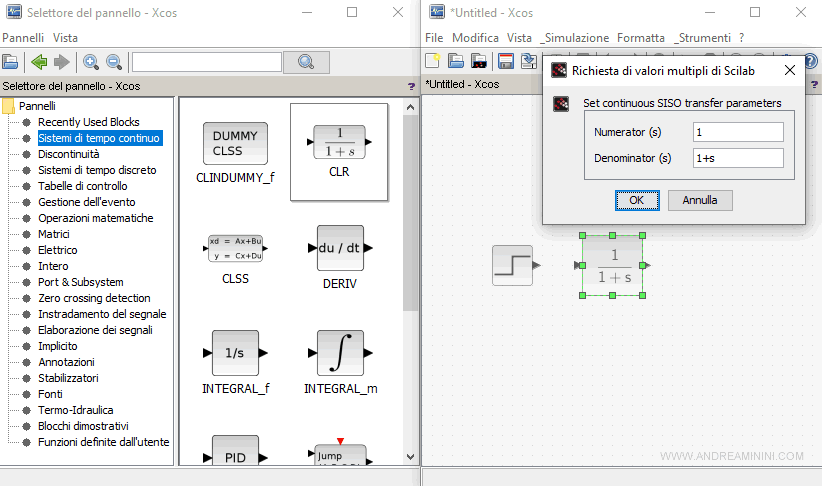Select Instradamento del segnale category
Viewport: 822px width, 486px height.
click(x=102, y=314)
